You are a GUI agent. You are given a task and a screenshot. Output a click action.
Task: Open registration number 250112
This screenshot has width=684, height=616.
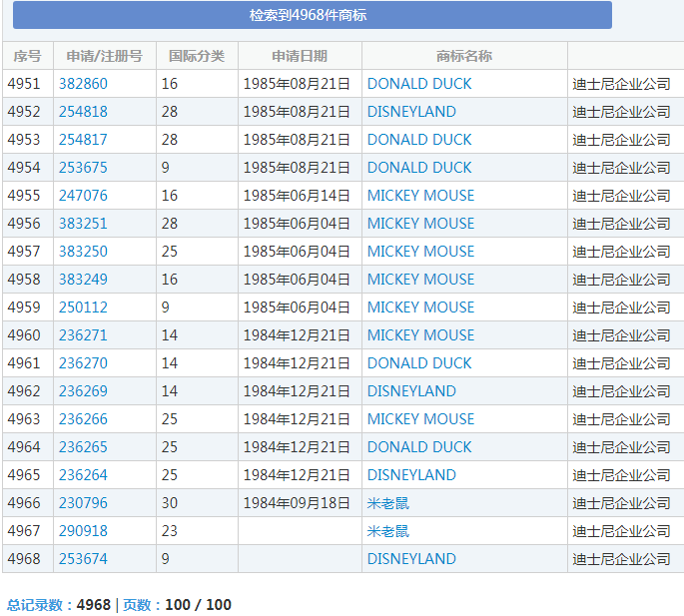(x=83, y=308)
